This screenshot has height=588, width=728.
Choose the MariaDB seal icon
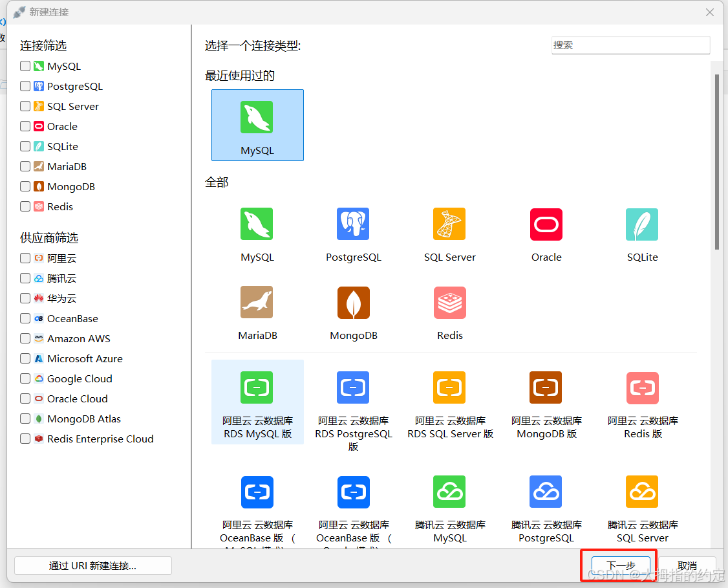click(257, 302)
